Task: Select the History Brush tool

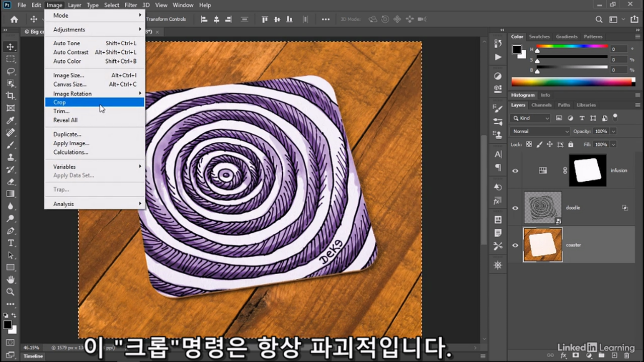Action: coord(11,169)
